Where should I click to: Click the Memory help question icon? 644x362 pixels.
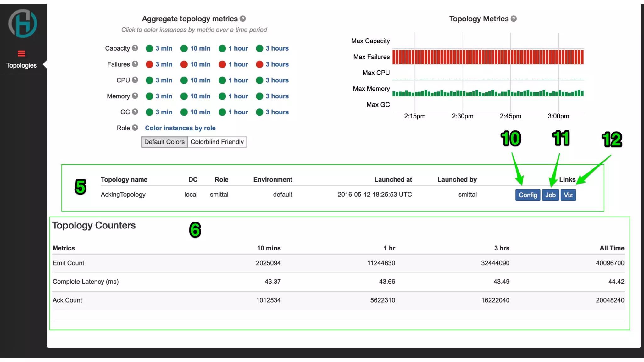[135, 96]
